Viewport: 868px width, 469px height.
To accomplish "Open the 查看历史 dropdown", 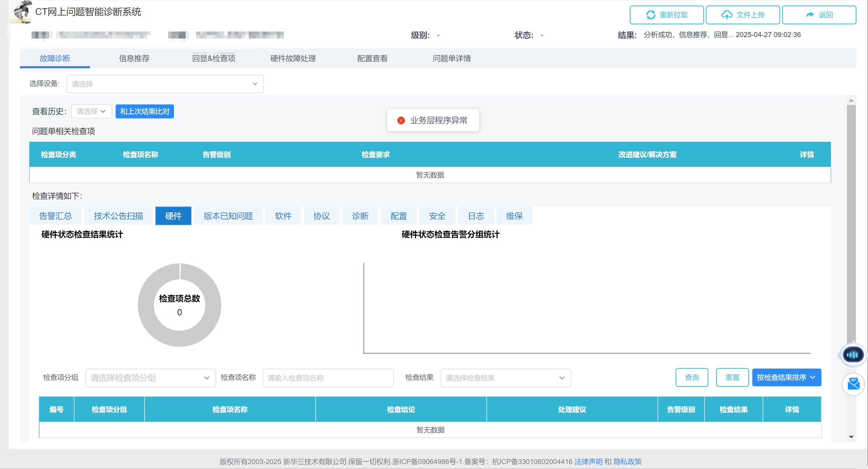I will pyautogui.click(x=91, y=111).
